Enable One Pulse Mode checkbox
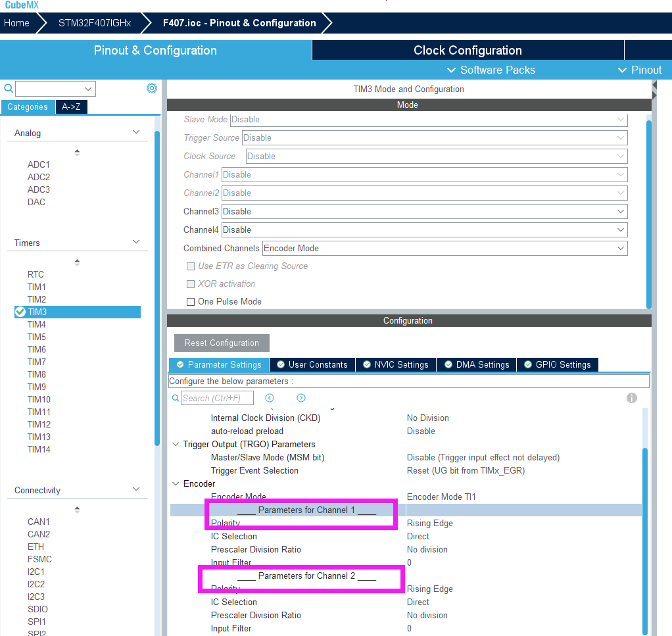Image resolution: width=672 pixels, height=636 pixels. 191,302
